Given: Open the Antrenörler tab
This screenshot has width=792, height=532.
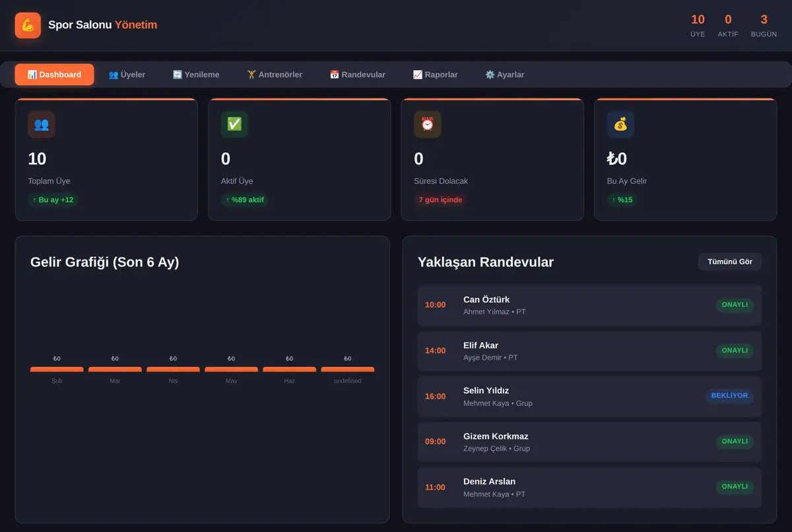Looking at the screenshot, I should [275, 75].
